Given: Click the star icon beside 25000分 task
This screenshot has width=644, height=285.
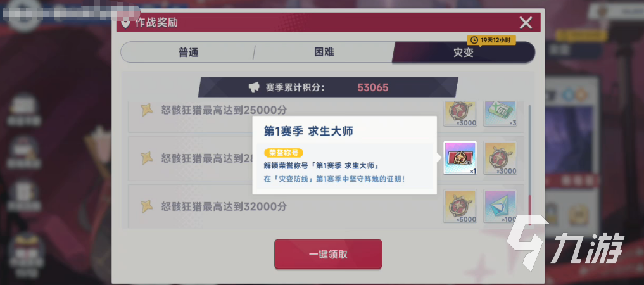Looking at the screenshot, I should tap(147, 110).
